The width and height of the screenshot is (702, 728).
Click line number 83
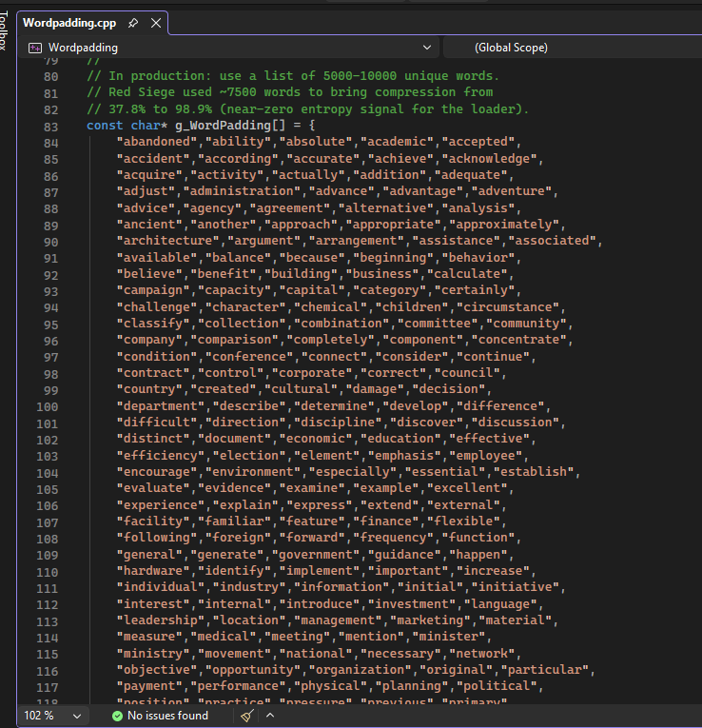(x=51, y=127)
